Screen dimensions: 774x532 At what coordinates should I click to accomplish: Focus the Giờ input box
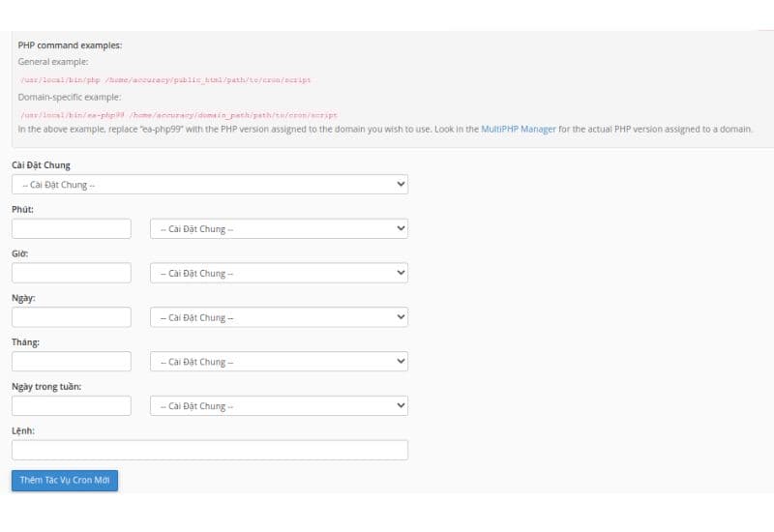[x=71, y=273]
